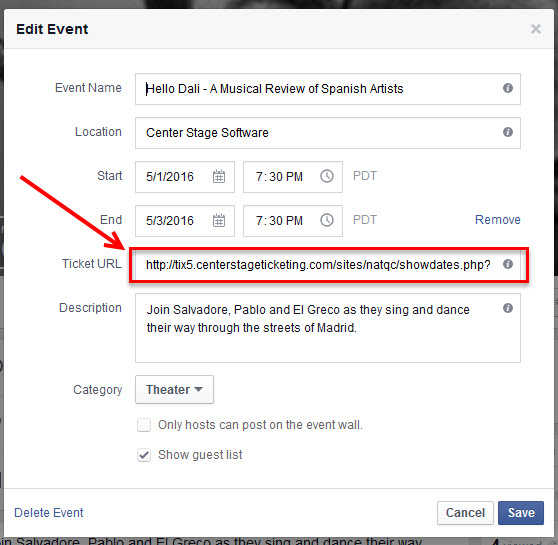
Task: Click the Location field info icon
Action: (x=507, y=132)
